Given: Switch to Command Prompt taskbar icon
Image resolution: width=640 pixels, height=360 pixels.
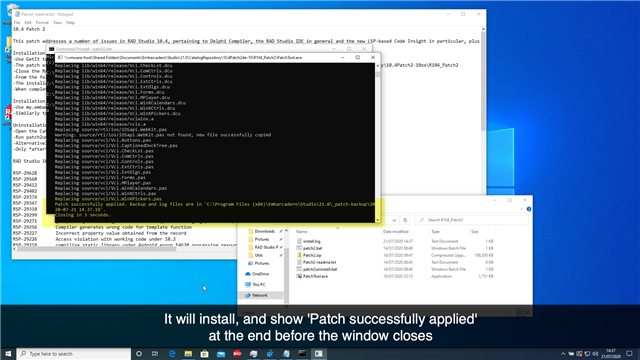Looking at the screenshot, I should coord(302,353).
